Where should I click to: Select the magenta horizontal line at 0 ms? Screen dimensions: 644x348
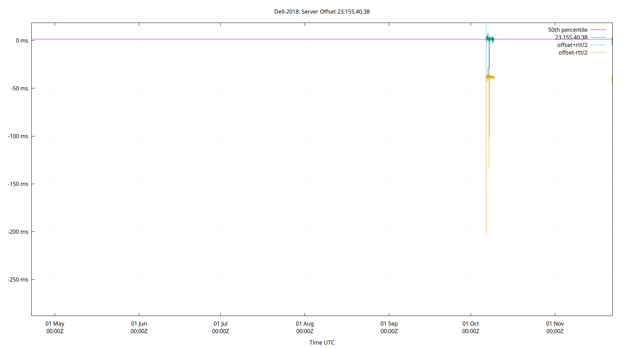pos(244,39)
